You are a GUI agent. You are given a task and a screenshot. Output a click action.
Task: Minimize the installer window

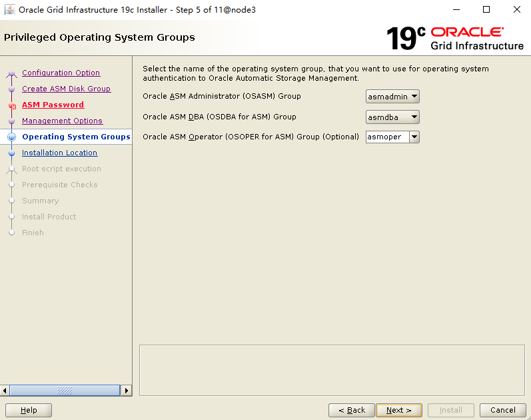click(x=456, y=9)
